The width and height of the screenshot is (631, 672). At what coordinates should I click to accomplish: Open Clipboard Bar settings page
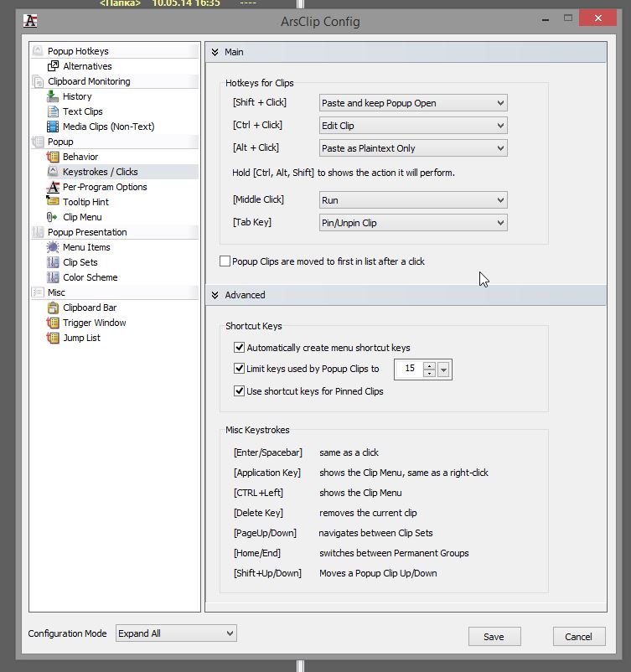90,308
